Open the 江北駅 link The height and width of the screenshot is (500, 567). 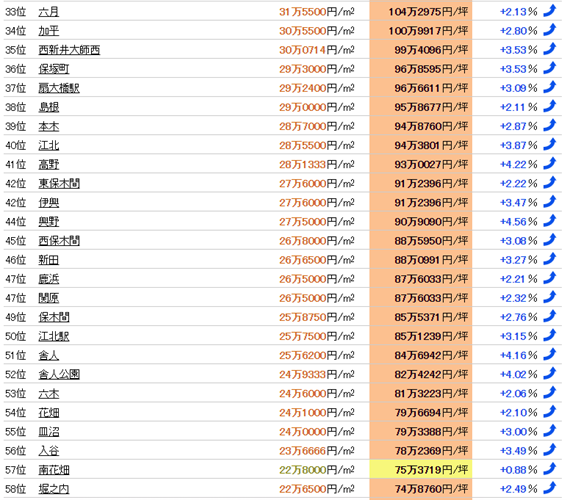coord(54,336)
